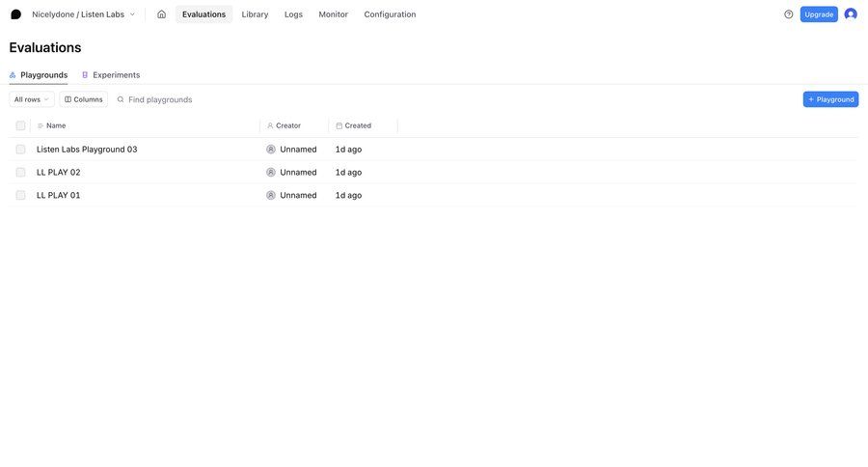The width and height of the screenshot is (868, 467).
Task: Click Unnamed creator for Listen Labs Playground 03
Action: point(298,150)
